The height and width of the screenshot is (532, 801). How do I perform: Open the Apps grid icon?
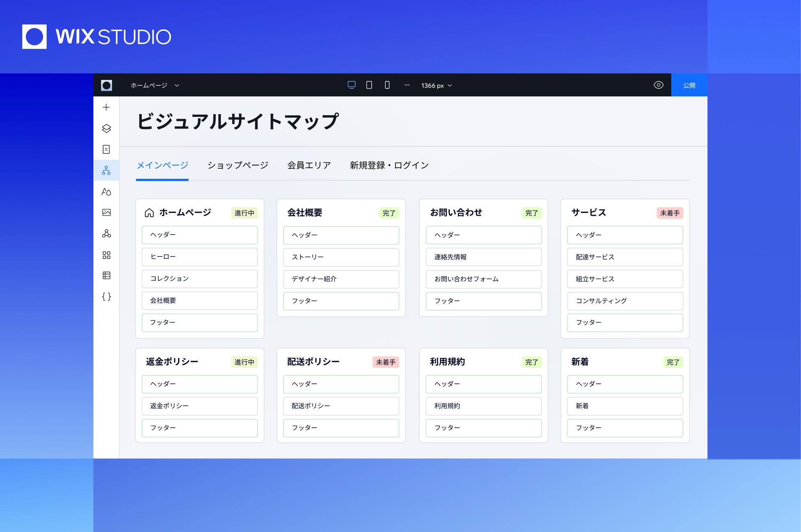point(106,255)
